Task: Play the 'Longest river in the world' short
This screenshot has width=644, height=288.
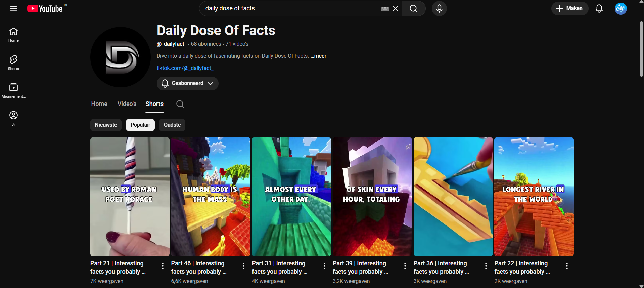Action: [534, 197]
